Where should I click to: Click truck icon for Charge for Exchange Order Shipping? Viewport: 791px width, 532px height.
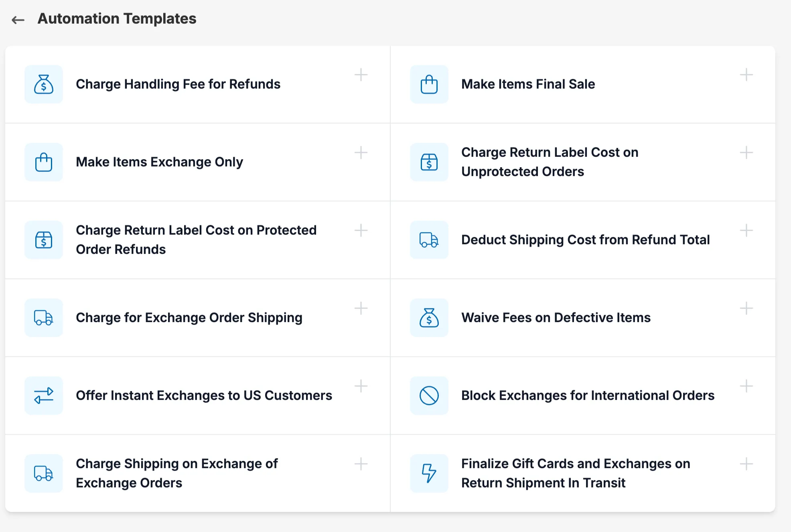tap(44, 318)
